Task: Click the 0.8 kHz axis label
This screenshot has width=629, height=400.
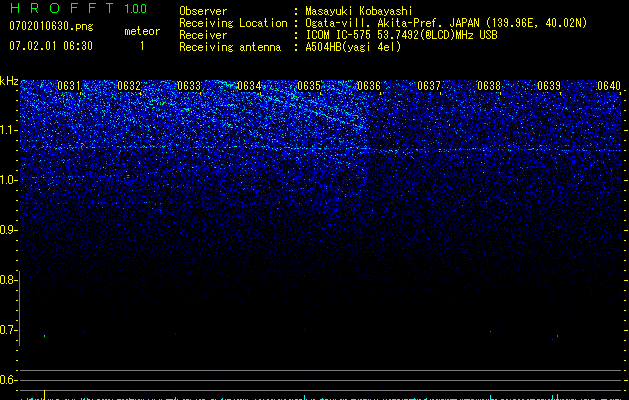Action: (x=8, y=280)
